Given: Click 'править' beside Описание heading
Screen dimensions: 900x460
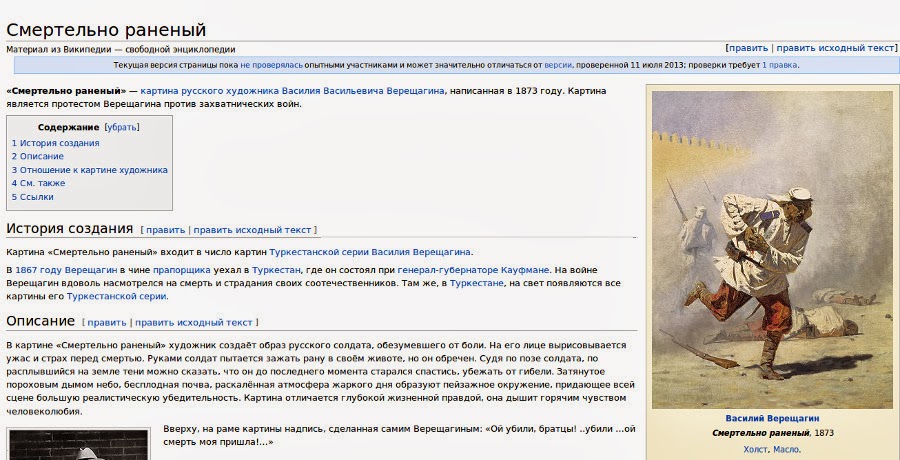Looking at the screenshot, I should [x=107, y=323].
